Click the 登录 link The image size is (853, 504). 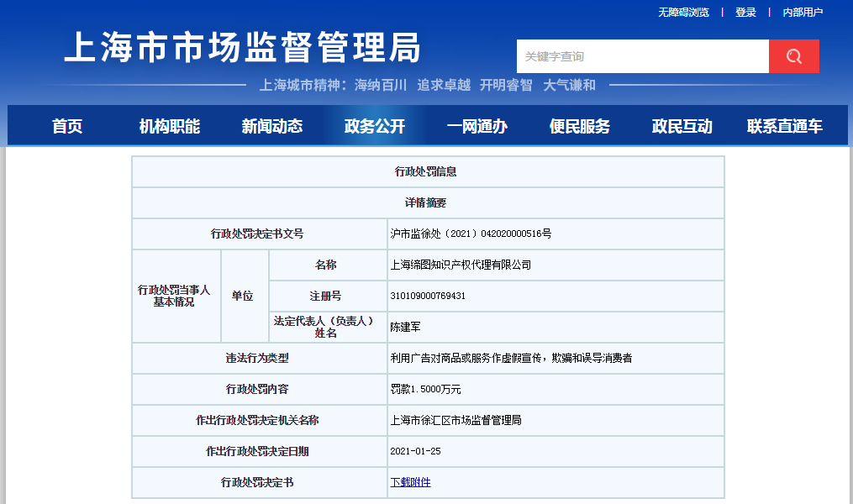pyautogui.click(x=745, y=12)
